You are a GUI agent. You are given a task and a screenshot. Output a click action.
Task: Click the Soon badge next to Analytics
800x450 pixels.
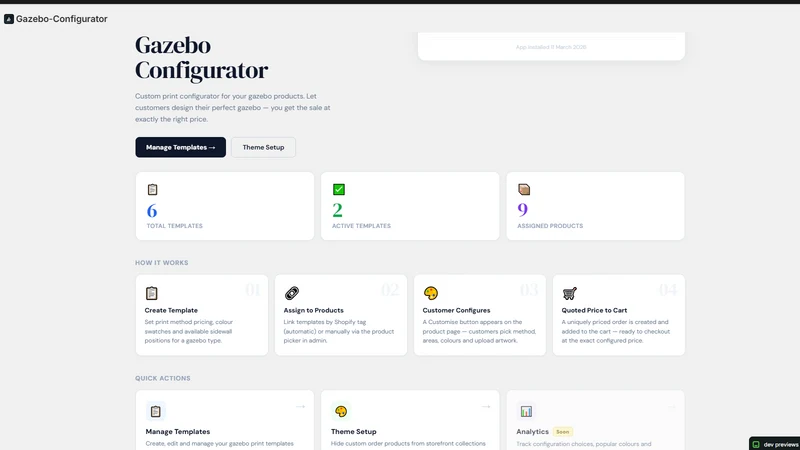pos(563,432)
